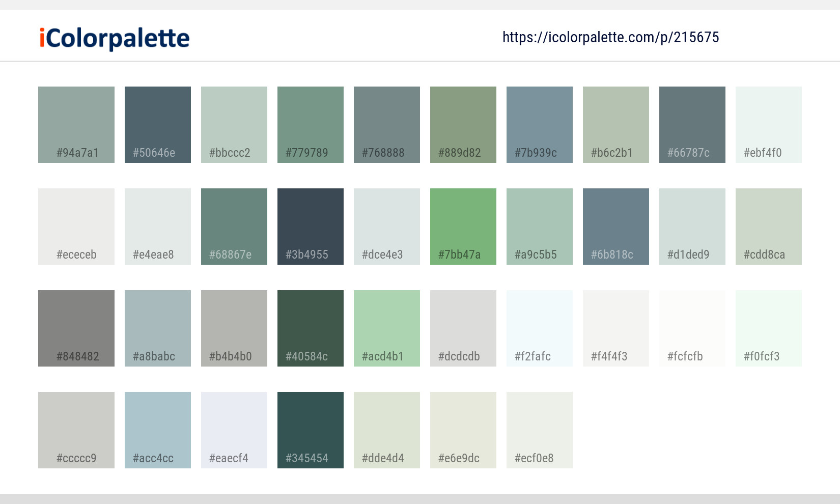Select the #6b818c color swatch

click(615, 226)
